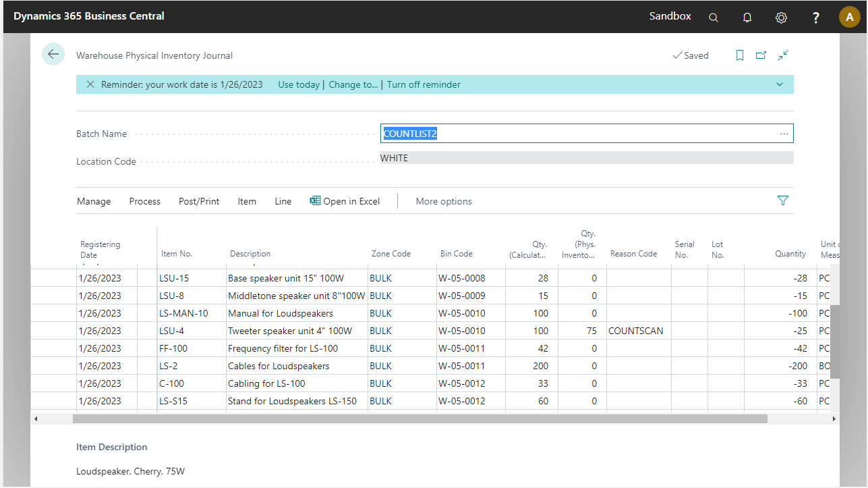Viewport: 868px width, 488px height.
Task: Click the Location Code value WHITE
Action: (x=587, y=158)
